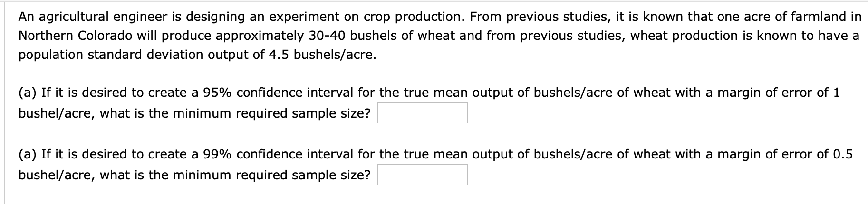Click "wheat production" in the second line

pyautogui.click(x=683, y=36)
